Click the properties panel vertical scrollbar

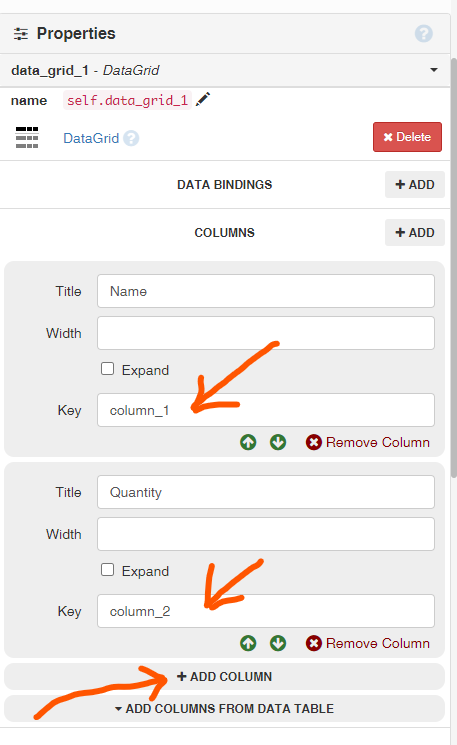click(454, 266)
